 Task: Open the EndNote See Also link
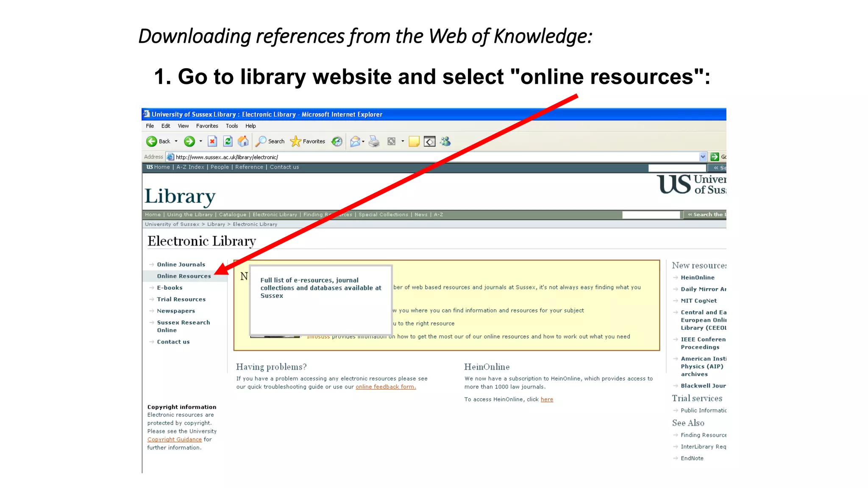pos(692,458)
